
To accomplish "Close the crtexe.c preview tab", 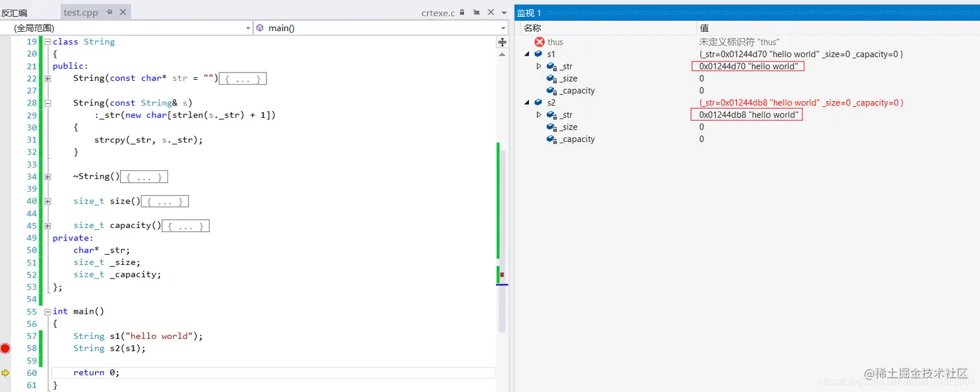I will click(x=491, y=12).
